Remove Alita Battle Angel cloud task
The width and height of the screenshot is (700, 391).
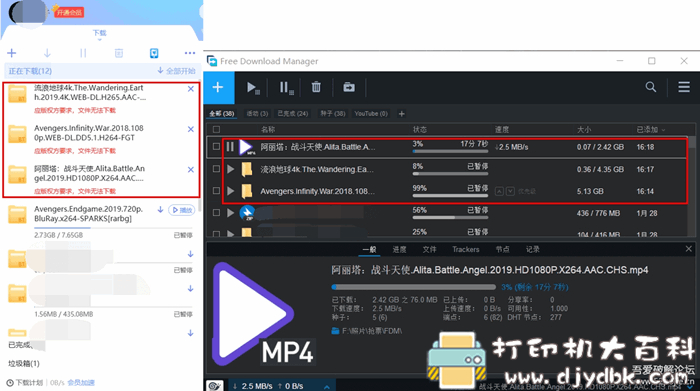tap(191, 170)
